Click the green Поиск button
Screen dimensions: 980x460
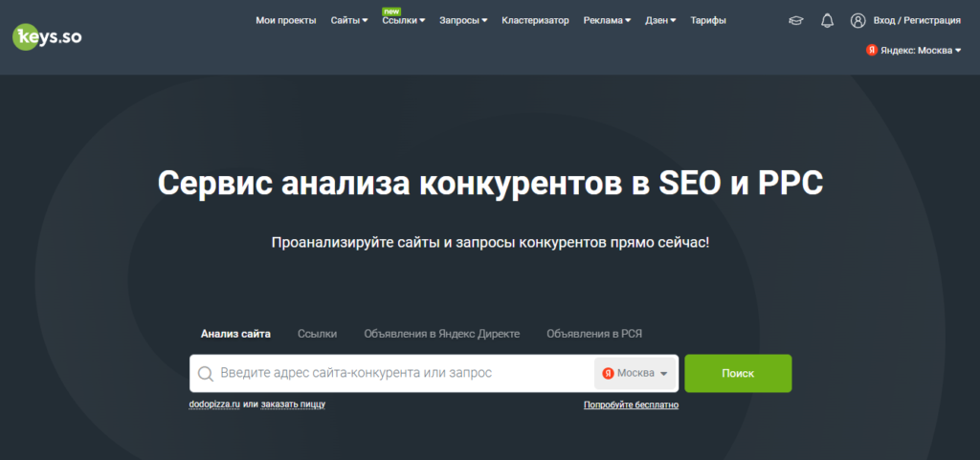tap(738, 373)
